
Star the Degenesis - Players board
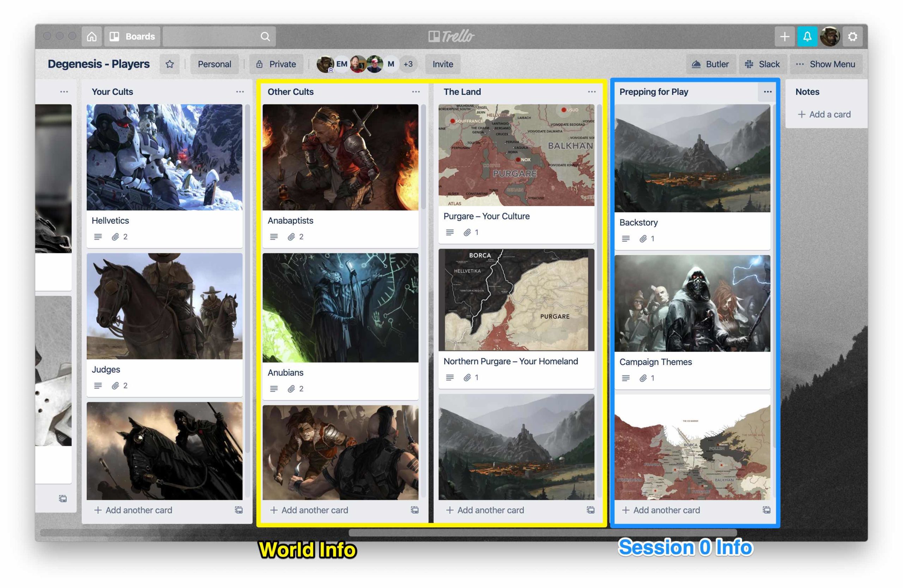click(170, 64)
